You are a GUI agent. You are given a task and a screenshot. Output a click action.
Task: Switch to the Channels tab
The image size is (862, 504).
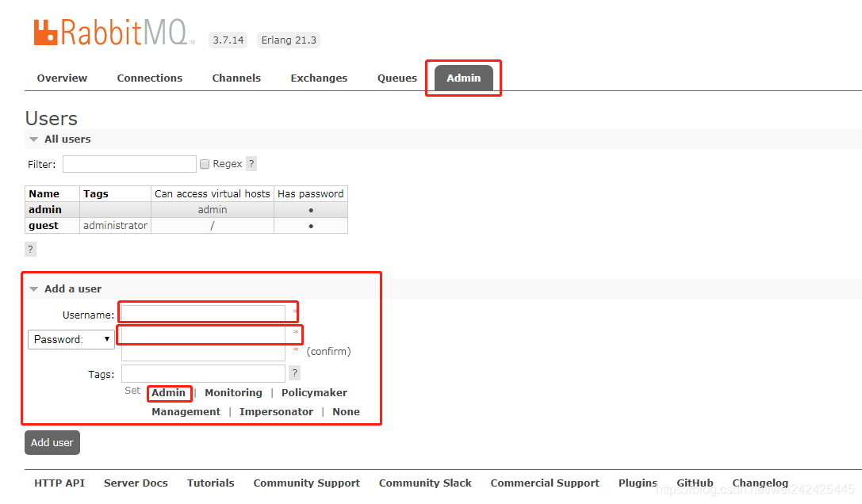[x=236, y=78]
